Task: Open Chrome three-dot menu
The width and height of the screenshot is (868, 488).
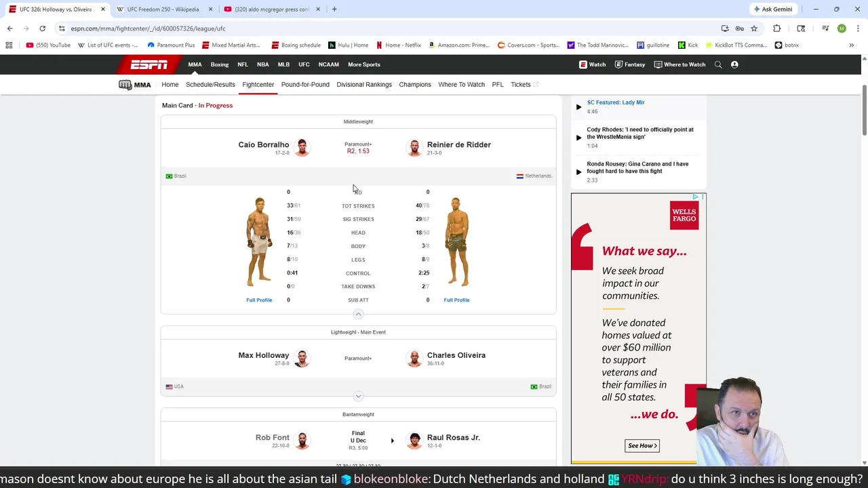Action: click(859, 28)
